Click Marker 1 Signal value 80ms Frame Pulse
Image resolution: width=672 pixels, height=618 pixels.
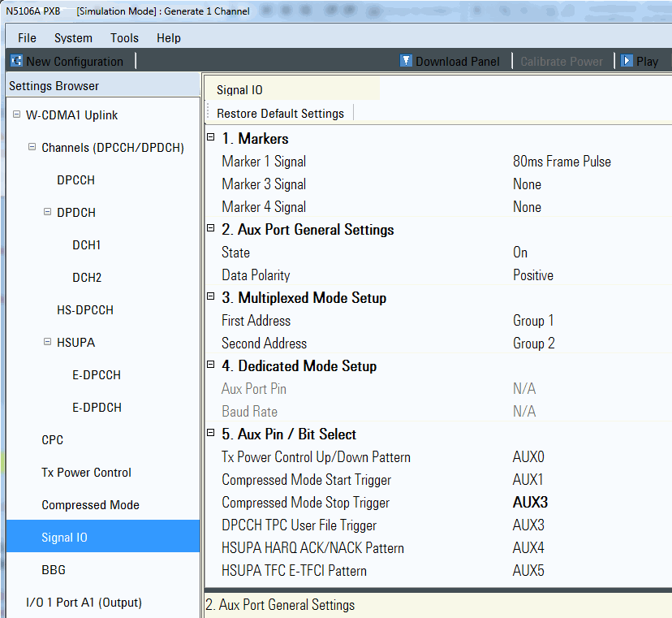click(562, 162)
